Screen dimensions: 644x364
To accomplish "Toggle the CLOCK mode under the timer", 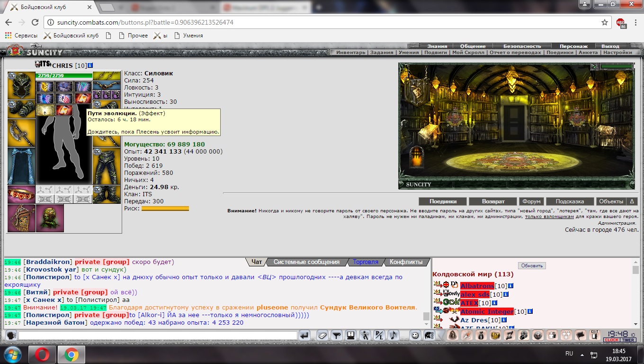I will [611, 340].
